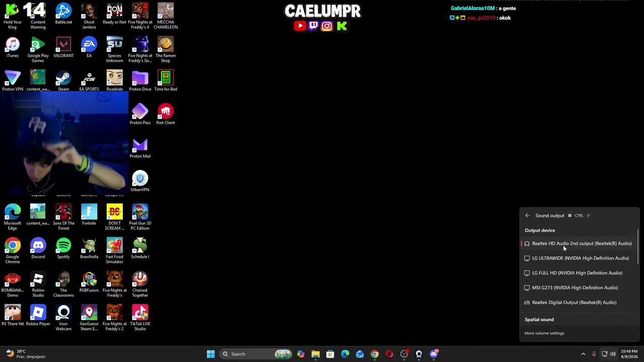The width and height of the screenshot is (644, 362).
Task: Click the microphone icon in system tray
Action: 594,354
